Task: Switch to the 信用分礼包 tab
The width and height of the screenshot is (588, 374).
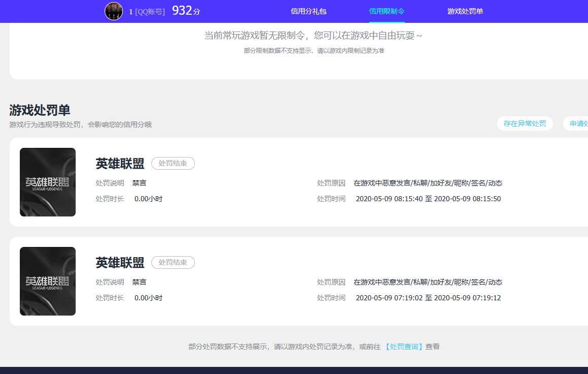Action: click(x=308, y=11)
